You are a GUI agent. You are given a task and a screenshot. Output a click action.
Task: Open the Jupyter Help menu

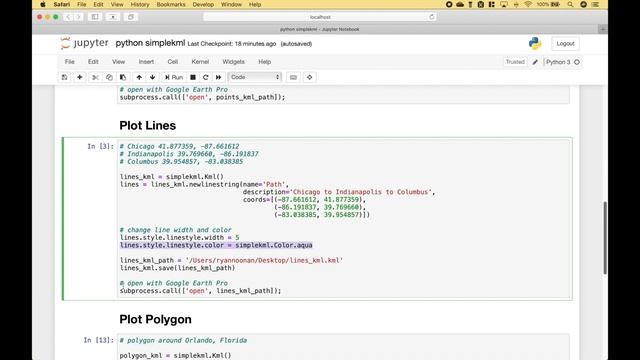[264, 62]
